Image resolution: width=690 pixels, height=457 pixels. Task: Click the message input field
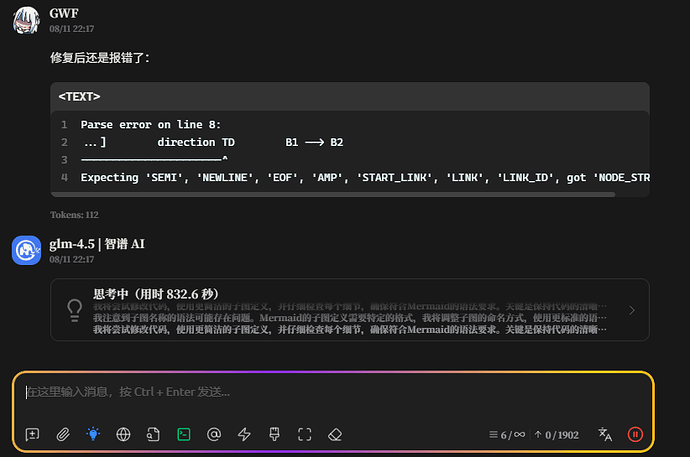pos(333,392)
